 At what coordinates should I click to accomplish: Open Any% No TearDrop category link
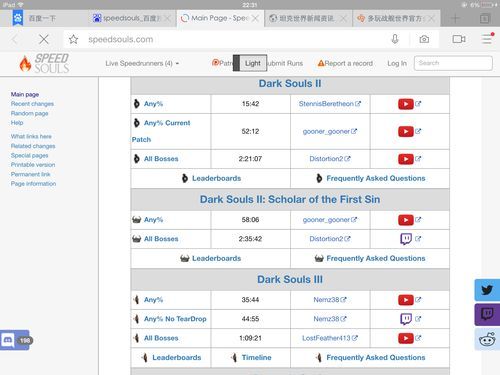pyautogui.click(x=175, y=319)
